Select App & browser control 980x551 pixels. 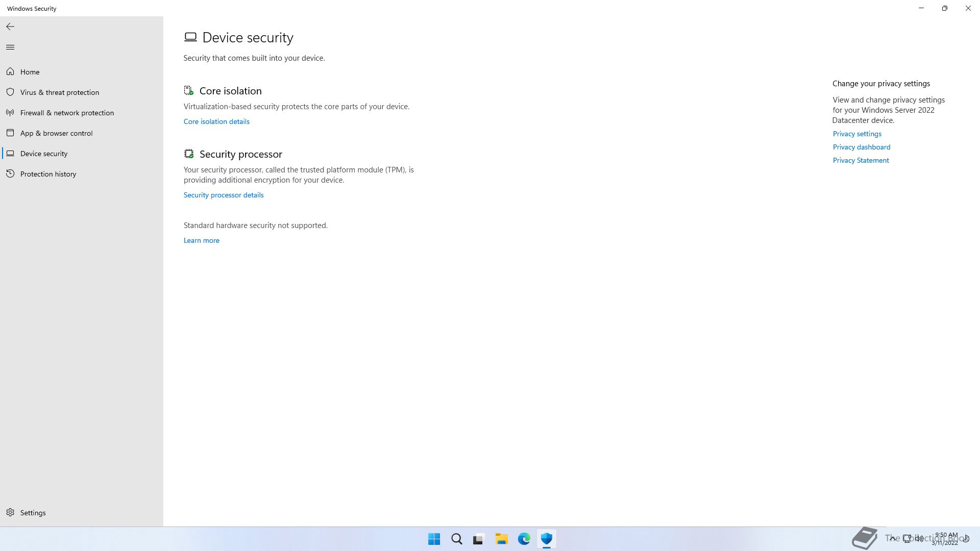click(x=56, y=133)
